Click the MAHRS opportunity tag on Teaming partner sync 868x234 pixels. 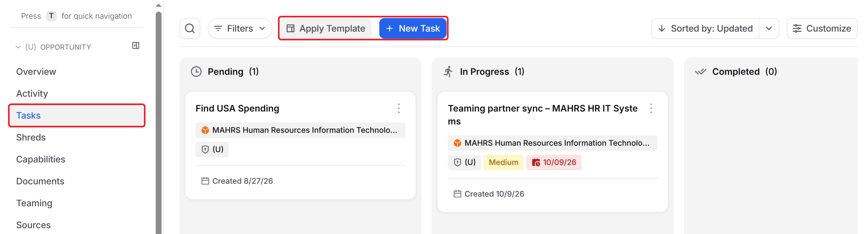(552, 143)
